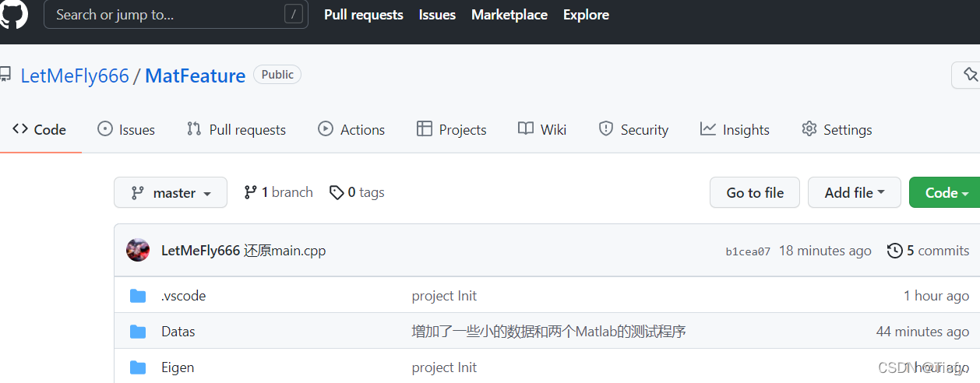
Task: Open commit hash b1cea07
Action: [x=748, y=251]
